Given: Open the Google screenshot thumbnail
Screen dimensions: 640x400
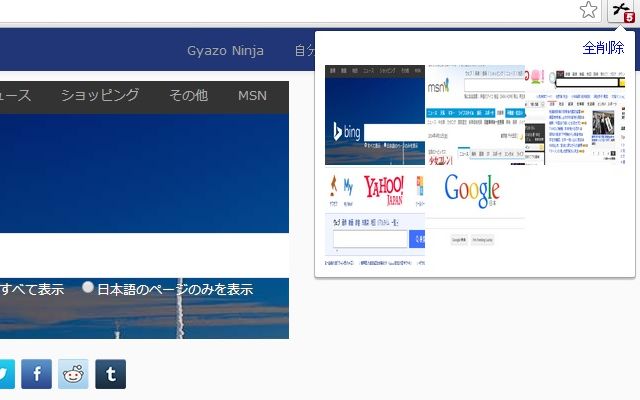Looking at the screenshot, I should pos(475,215).
